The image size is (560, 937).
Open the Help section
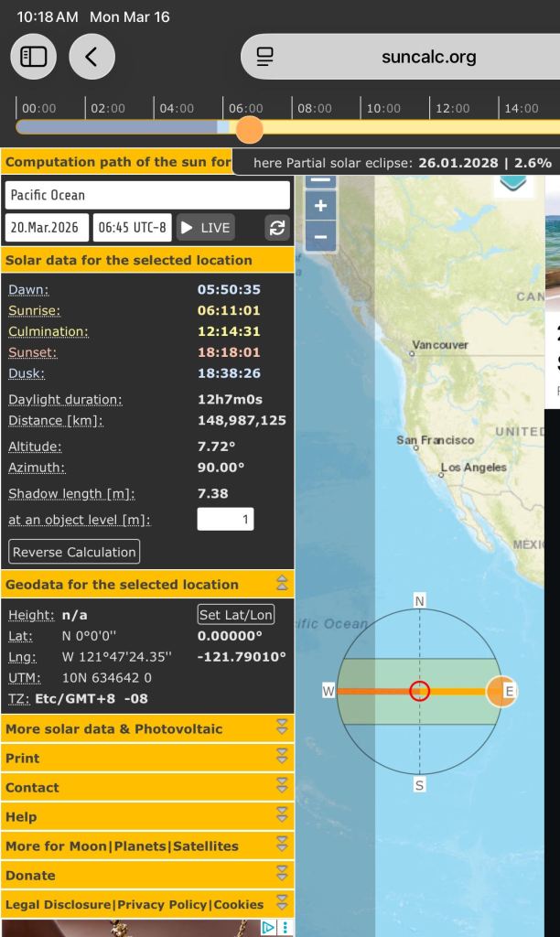[147, 816]
